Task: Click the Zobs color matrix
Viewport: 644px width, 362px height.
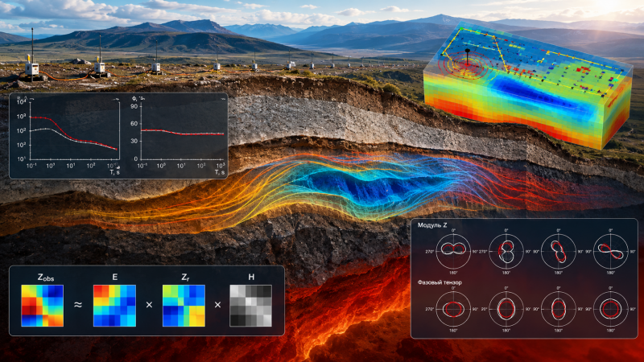Action: (x=43, y=306)
